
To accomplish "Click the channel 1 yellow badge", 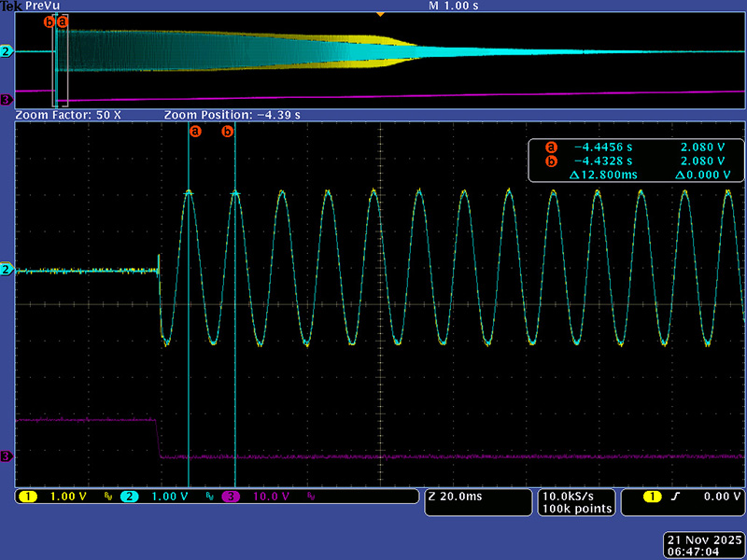I will tap(25, 497).
